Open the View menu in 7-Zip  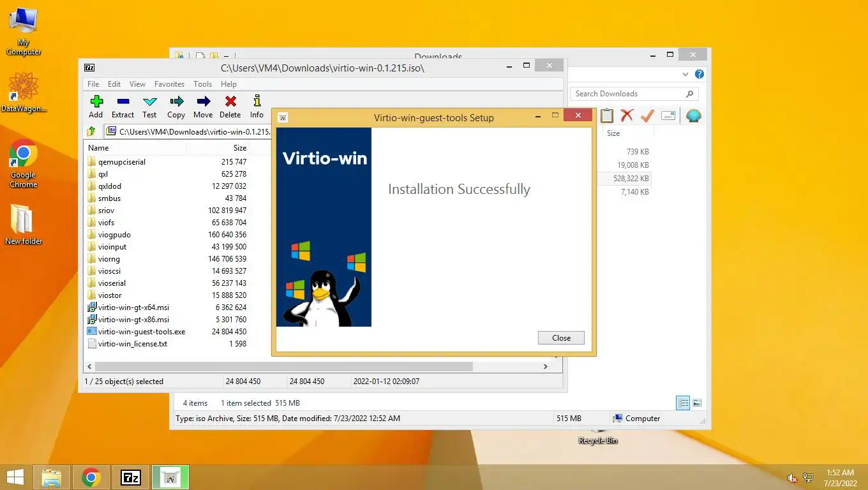tap(138, 84)
